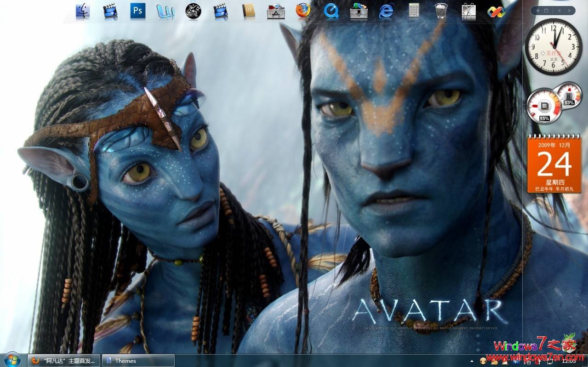Launch the Calculator from the dock
This screenshot has width=588, height=367.
pos(413,10)
